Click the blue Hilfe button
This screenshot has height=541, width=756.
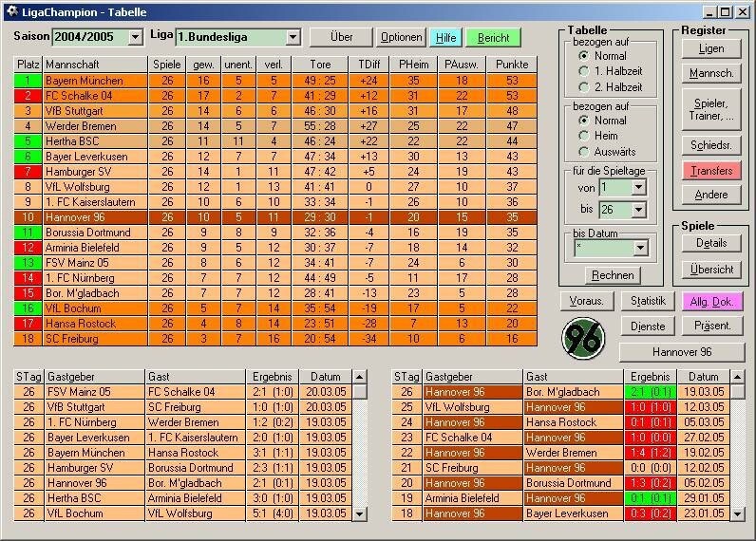click(x=445, y=37)
